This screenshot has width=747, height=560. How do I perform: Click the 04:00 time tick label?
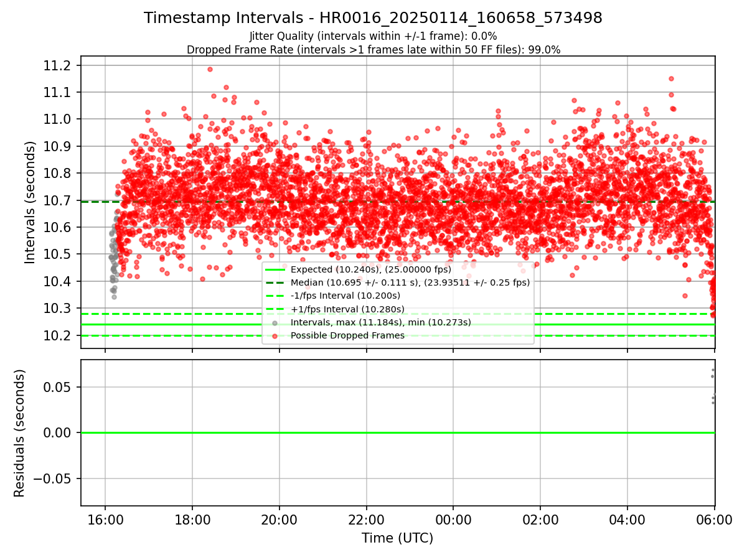627,519
